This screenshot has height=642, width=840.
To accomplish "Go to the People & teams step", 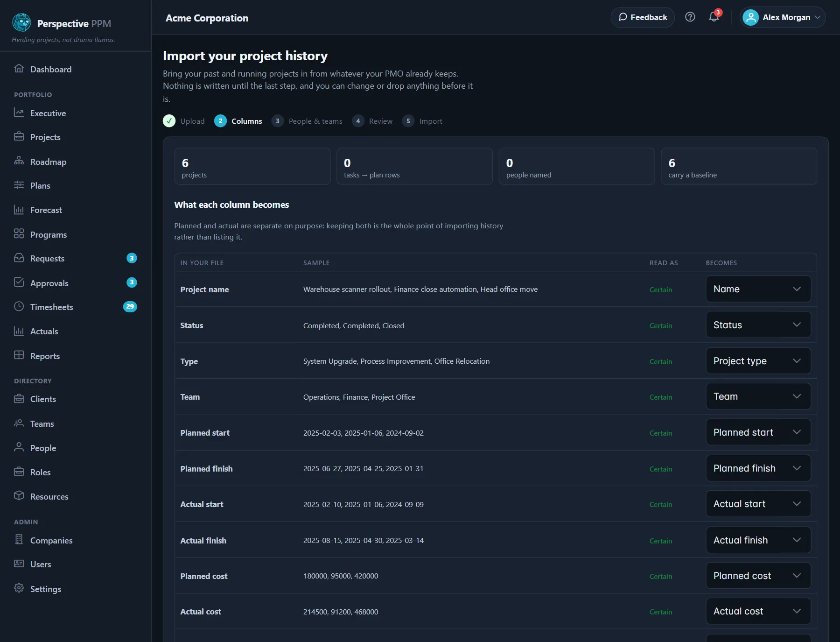I will tap(307, 121).
